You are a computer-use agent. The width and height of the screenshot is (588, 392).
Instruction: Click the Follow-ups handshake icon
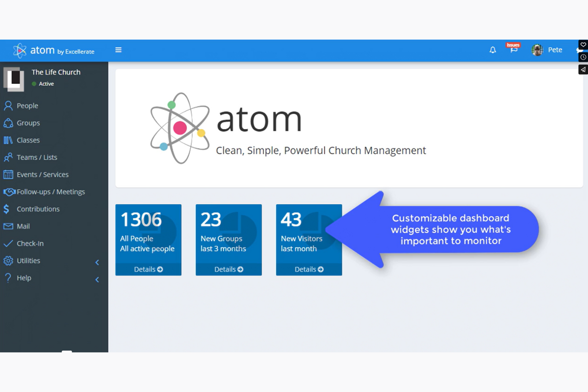[x=9, y=192]
